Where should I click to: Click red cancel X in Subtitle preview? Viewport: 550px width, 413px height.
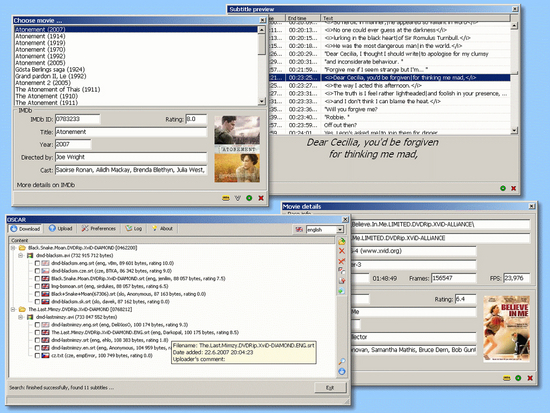(514, 188)
